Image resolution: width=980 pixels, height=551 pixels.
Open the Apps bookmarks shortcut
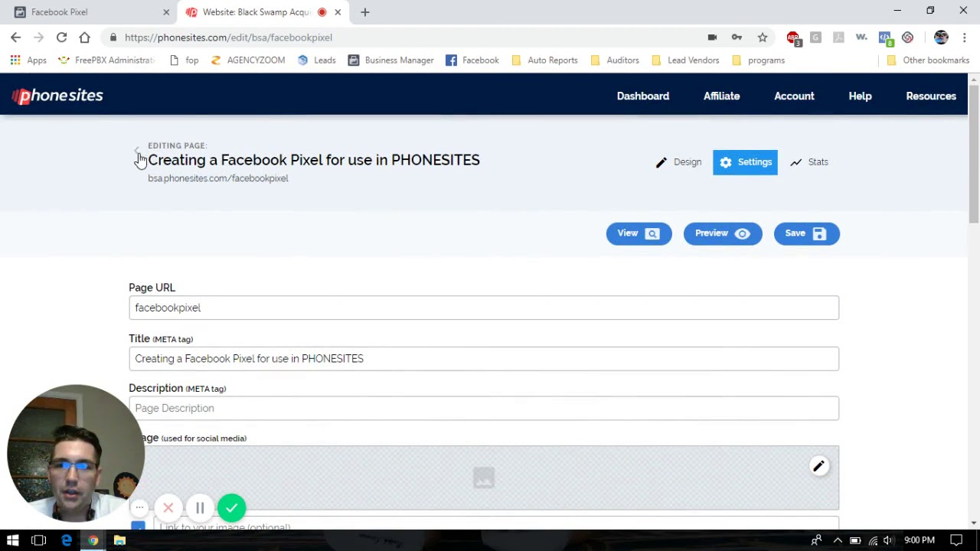point(28,60)
